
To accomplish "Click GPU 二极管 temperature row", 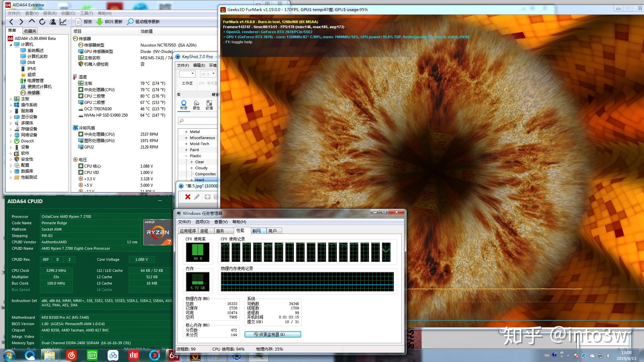I will tap(122, 103).
